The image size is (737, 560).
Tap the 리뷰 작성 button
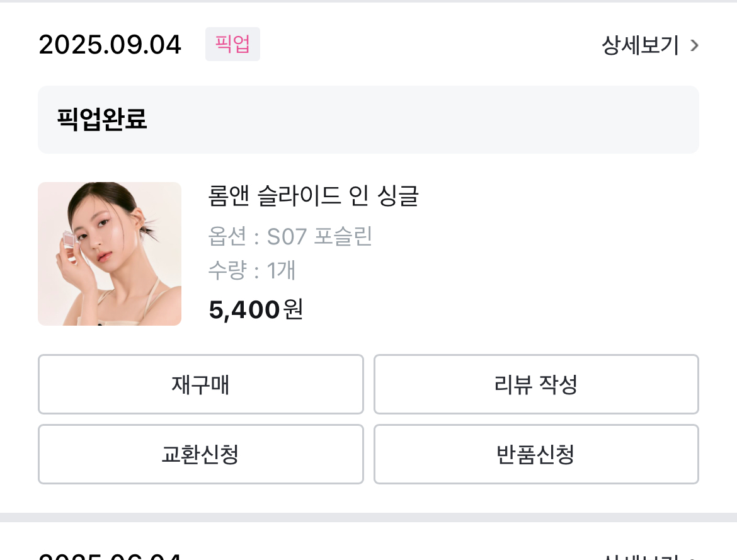click(x=536, y=384)
